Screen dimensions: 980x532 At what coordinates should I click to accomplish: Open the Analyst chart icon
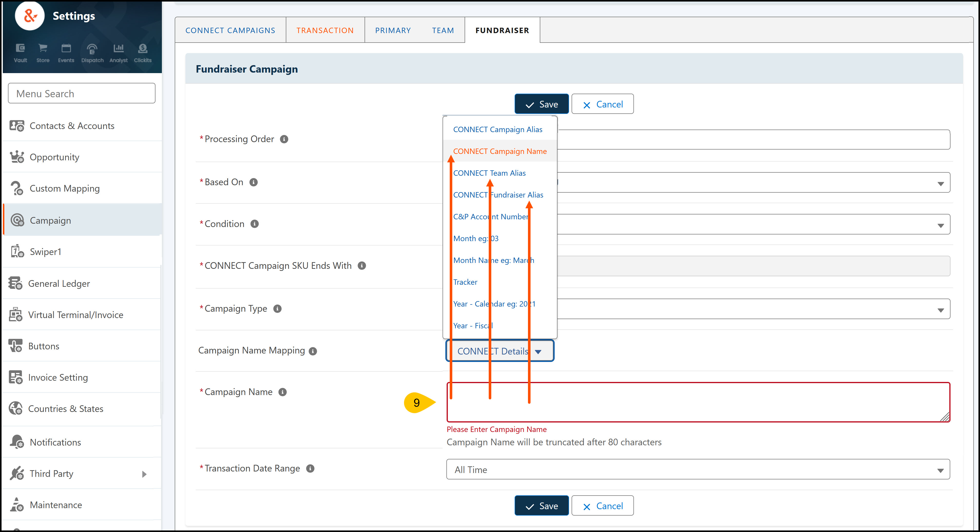click(x=118, y=53)
